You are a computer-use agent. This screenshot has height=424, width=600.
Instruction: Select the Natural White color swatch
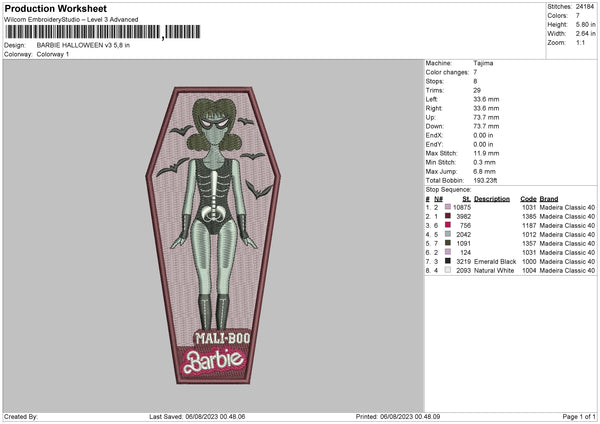447,270
